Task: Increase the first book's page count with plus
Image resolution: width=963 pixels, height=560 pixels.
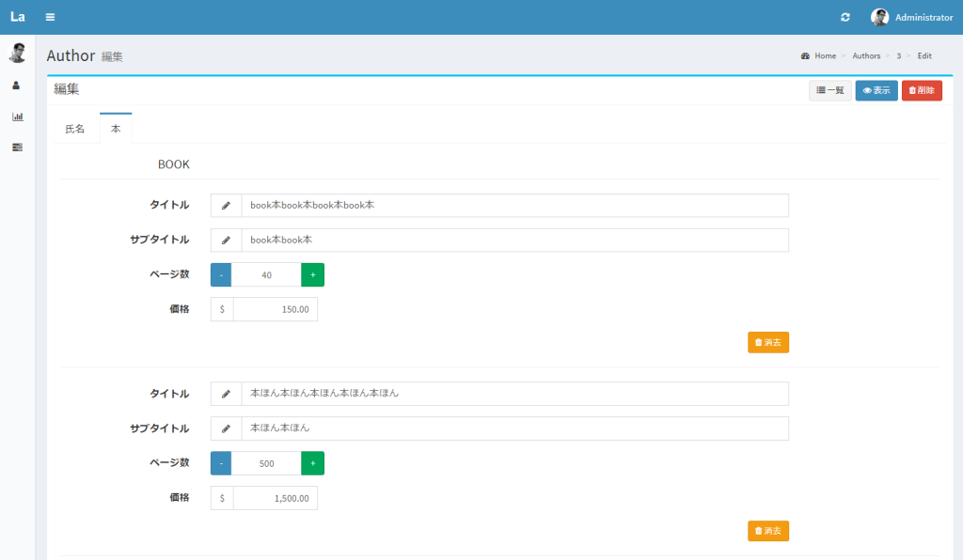Action: pyautogui.click(x=312, y=274)
